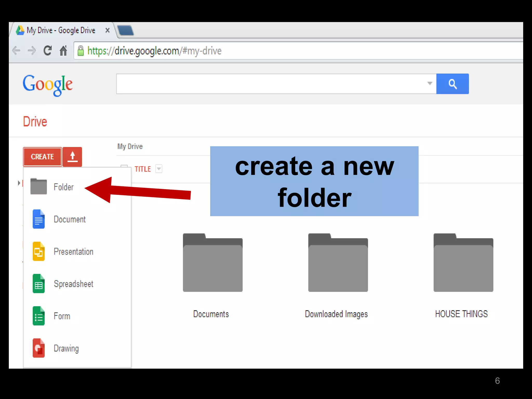Toggle the select-all checkbox beside TITLE

click(124, 167)
